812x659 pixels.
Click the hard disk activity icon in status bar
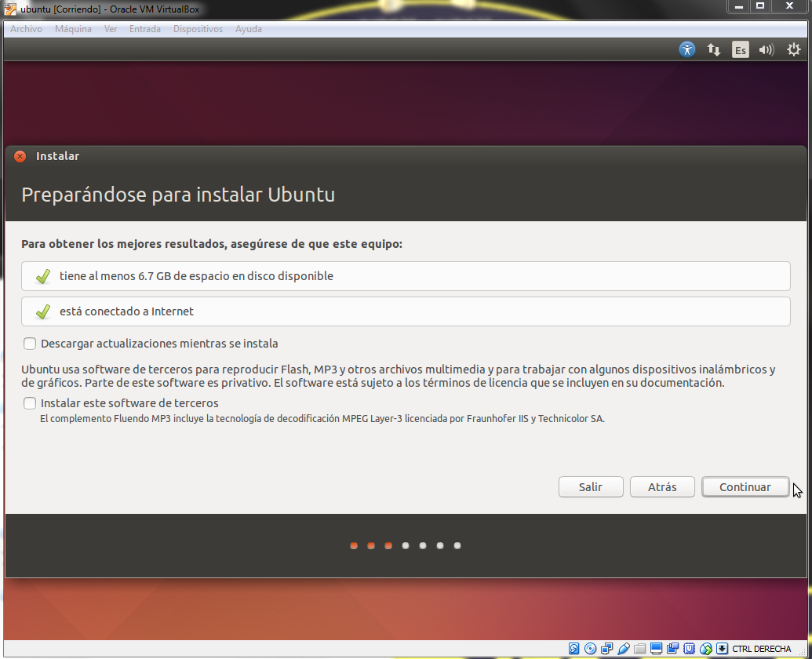pos(573,648)
